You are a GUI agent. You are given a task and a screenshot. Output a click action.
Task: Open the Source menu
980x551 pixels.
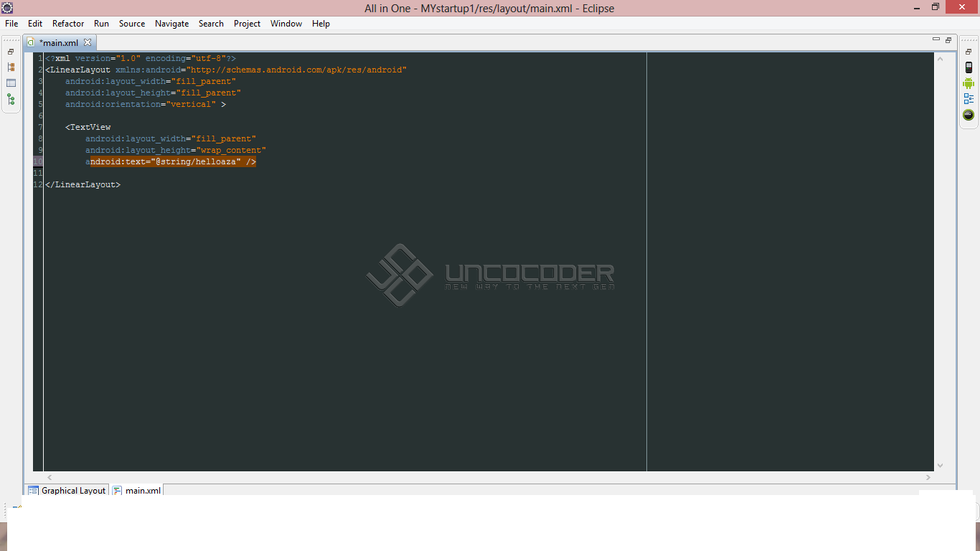[132, 24]
